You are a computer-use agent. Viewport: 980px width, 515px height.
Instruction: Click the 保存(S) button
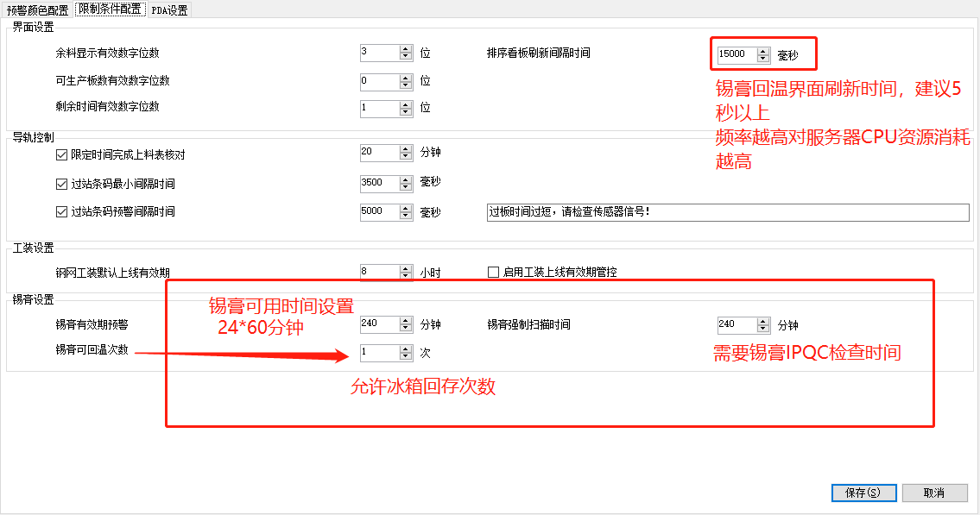(x=863, y=493)
